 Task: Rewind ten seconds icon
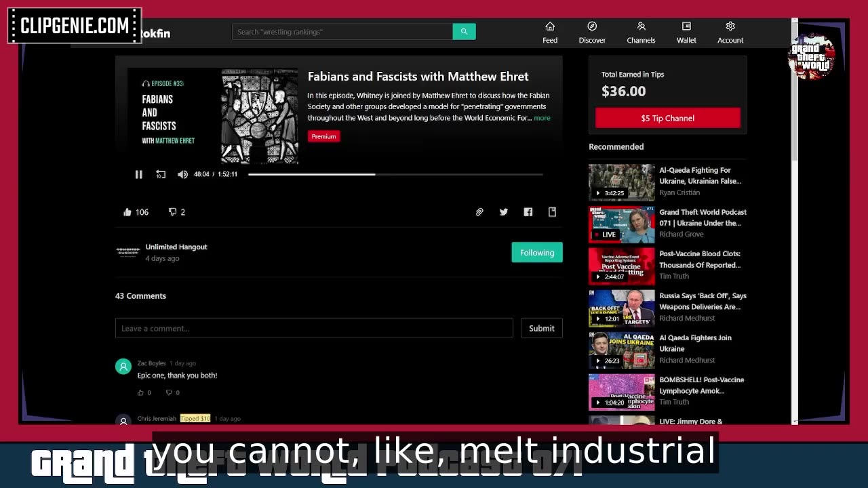tap(161, 174)
